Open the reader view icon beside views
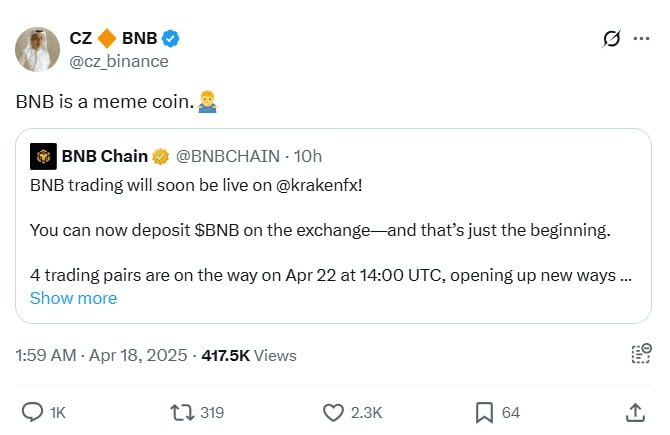 641,353
